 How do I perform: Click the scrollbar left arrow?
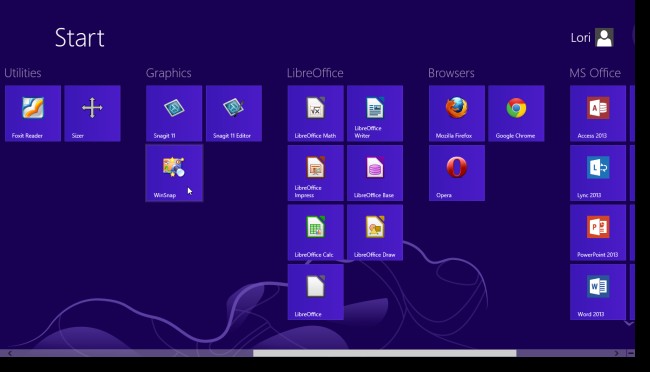[10, 353]
